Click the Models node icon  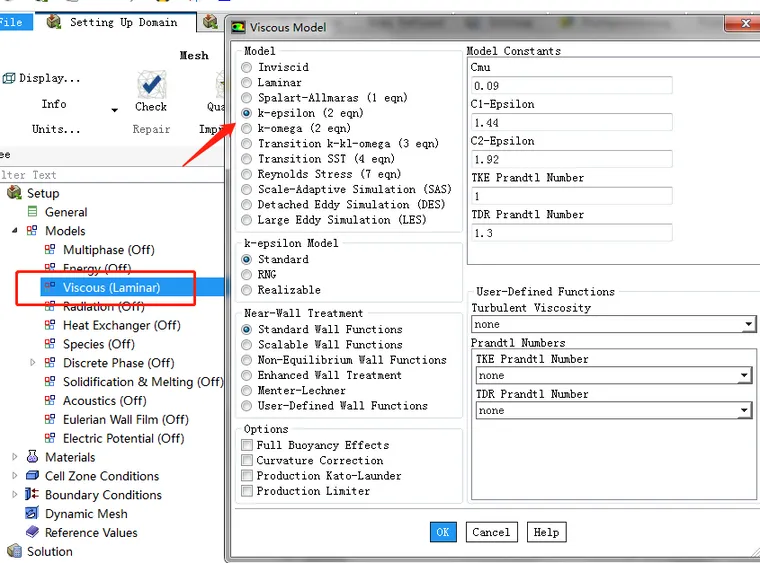pyautogui.click(x=32, y=231)
